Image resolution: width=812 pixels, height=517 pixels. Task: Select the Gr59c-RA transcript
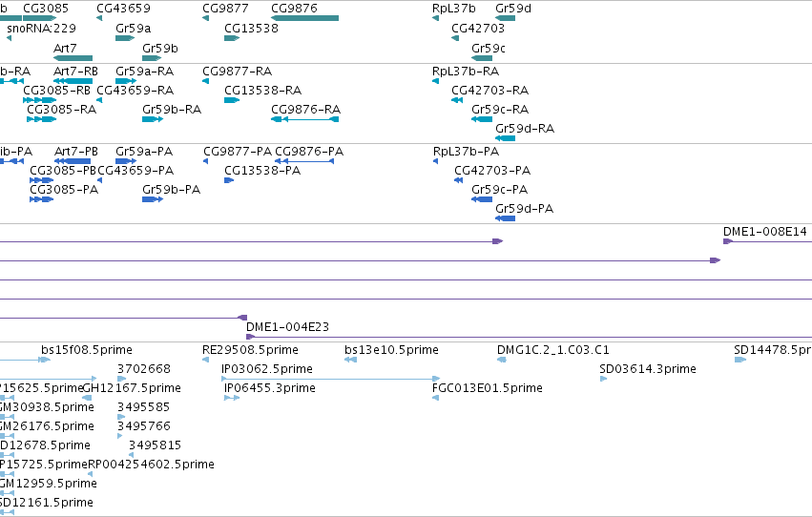[x=482, y=119]
